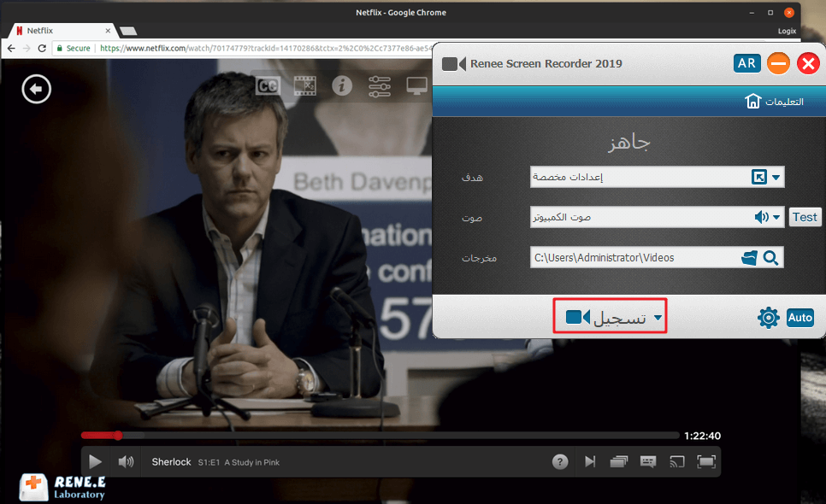This screenshot has height=504, width=826.
Task: Switch language with the AR button
Action: (747, 64)
